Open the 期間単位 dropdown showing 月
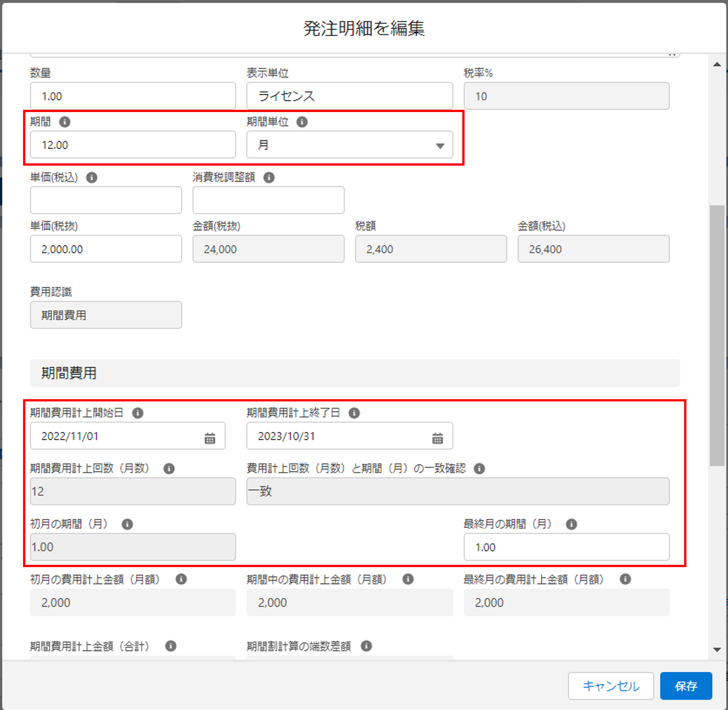This screenshot has height=710, width=728. click(x=349, y=145)
